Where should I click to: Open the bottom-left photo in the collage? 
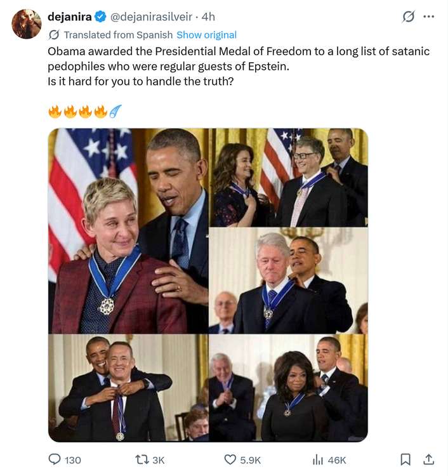[128, 388]
